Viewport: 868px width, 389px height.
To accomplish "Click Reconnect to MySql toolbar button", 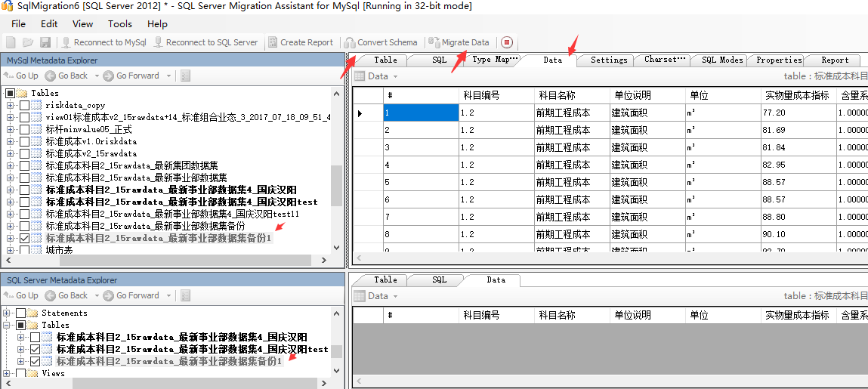I will point(103,42).
